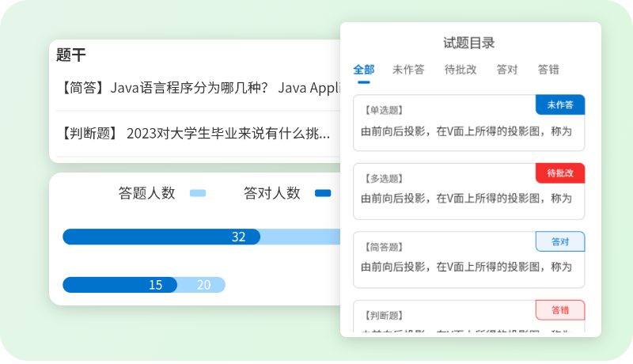Toggle the 答题人数 legend color swatch
The width and height of the screenshot is (633, 364).
coord(198,193)
